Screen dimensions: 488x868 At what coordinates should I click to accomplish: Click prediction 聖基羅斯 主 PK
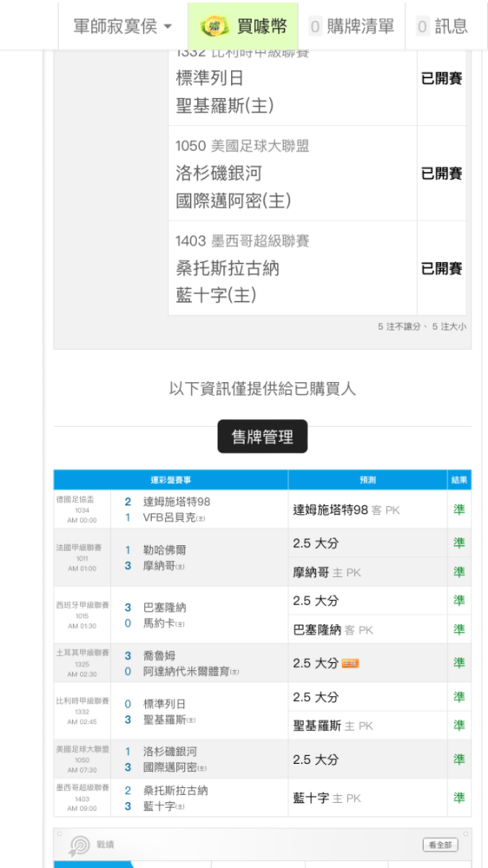point(333,726)
